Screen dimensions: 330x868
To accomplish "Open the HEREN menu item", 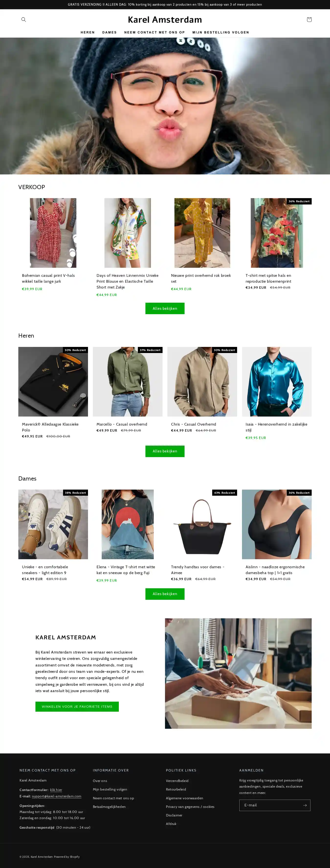I will click(x=88, y=32).
